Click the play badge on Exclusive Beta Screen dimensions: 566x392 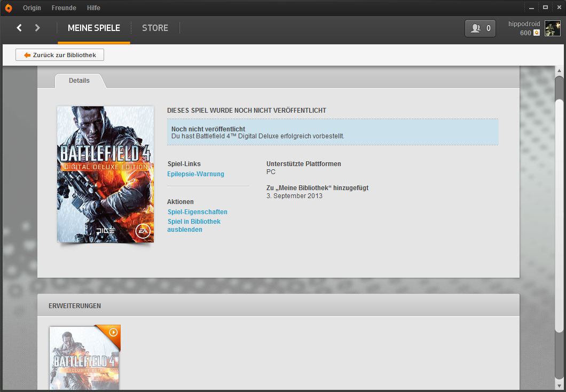pyautogui.click(x=113, y=332)
